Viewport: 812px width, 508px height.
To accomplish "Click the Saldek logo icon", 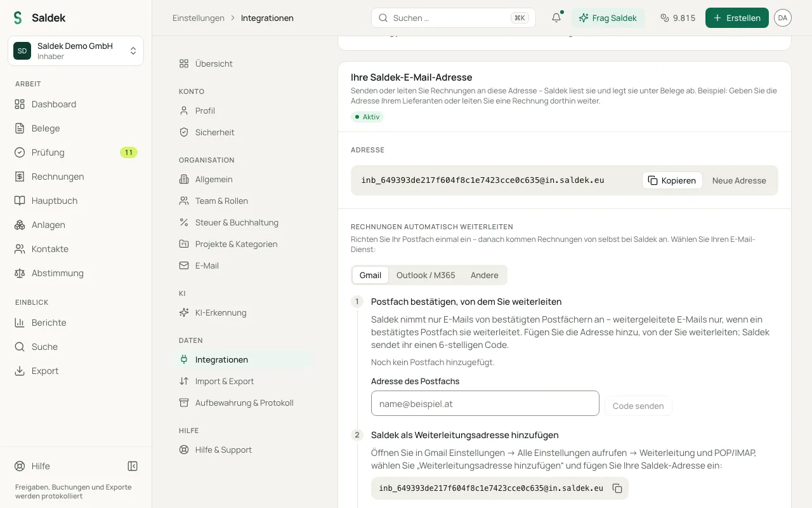I will tap(18, 18).
